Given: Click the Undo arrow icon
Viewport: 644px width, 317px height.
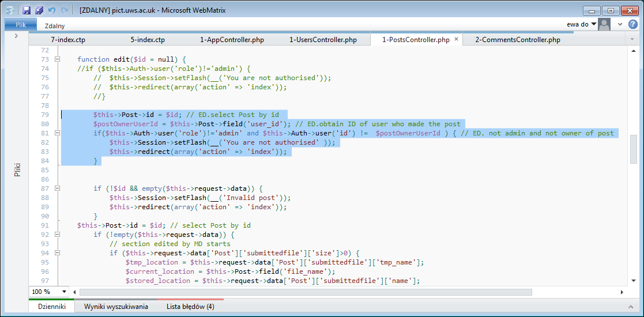Looking at the screenshot, I should [52, 10].
